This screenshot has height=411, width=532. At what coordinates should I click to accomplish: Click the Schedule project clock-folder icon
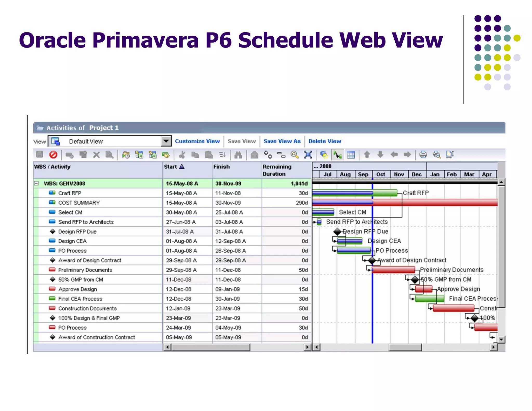click(x=126, y=155)
